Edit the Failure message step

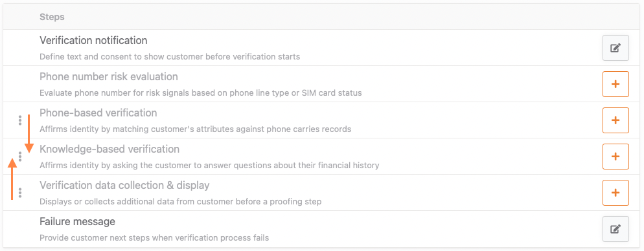(x=615, y=229)
